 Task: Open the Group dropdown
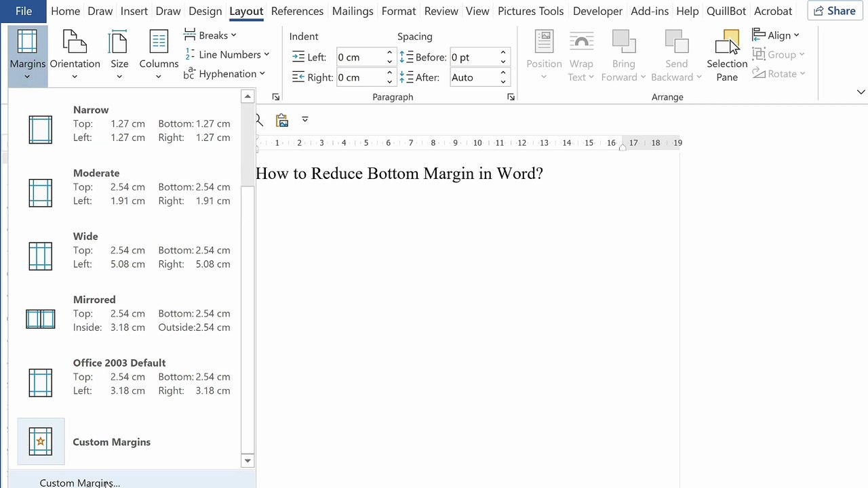click(x=778, y=54)
